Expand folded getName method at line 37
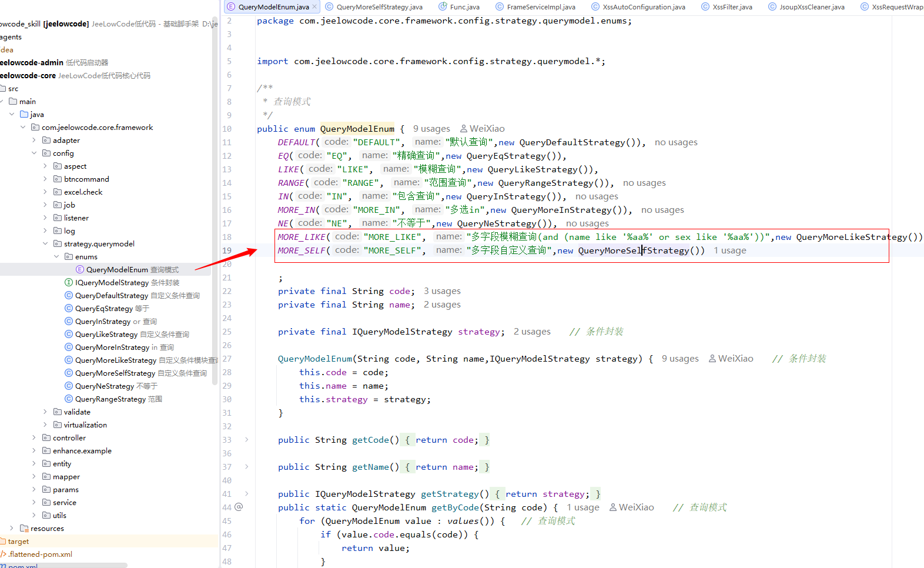Image resolution: width=924 pixels, height=568 pixels. click(x=247, y=466)
